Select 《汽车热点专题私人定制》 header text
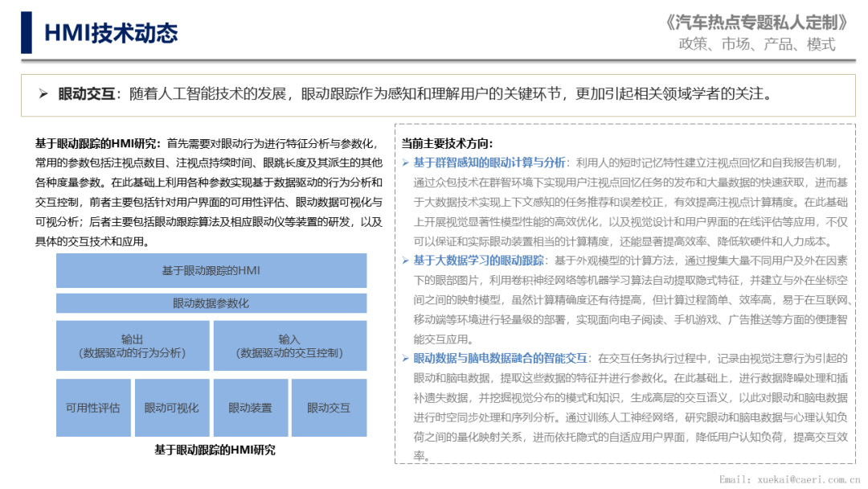The height and width of the screenshot is (489, 868). coord(756,23)
